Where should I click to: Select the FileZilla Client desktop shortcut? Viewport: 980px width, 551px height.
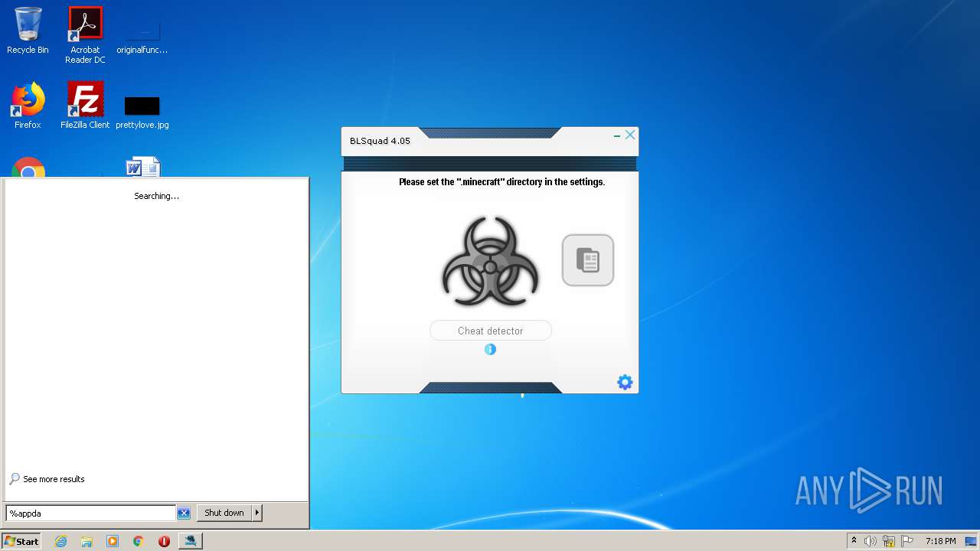point(85,106)
